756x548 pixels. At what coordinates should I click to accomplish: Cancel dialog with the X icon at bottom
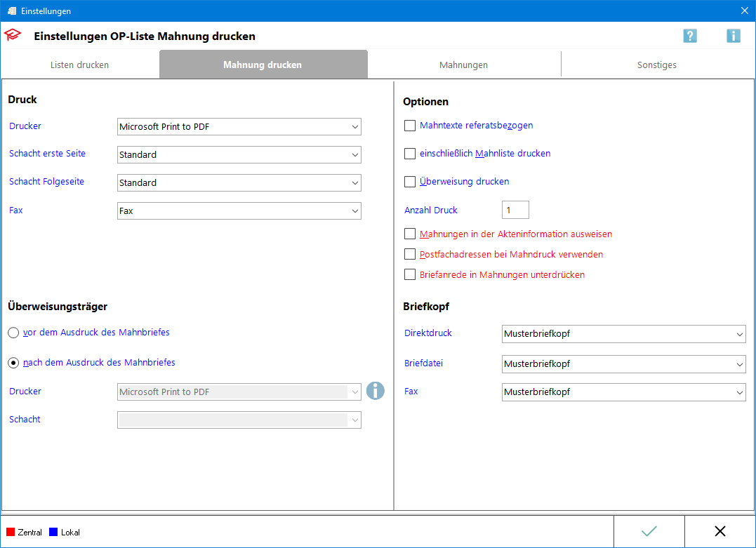click(719, 531)
